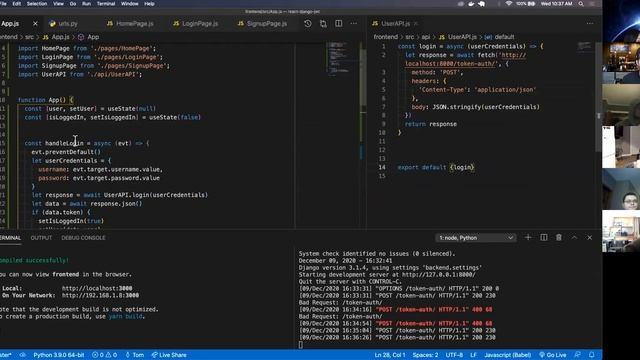Click the Go Live status bar button
This screenshot has height=360, width=640.
(x=553, y=355)
